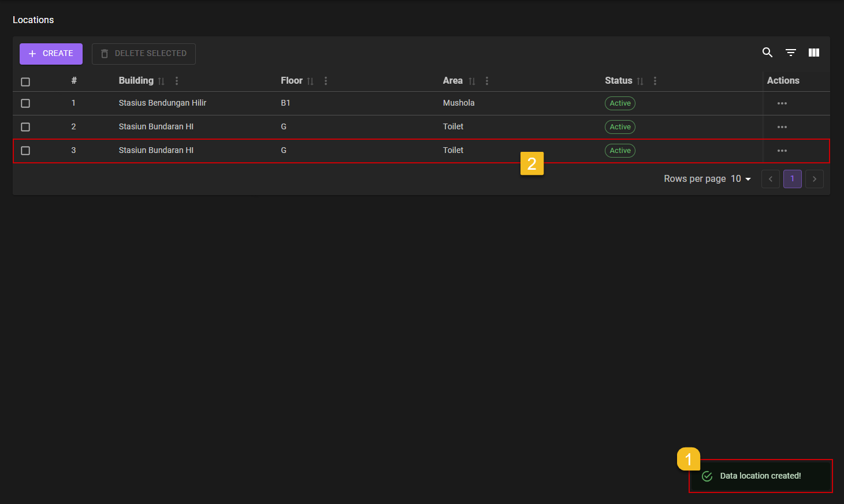Viewport: 844px width, 504px height.
Task: Click the Area column sort icon
Action: [x=472, y=81]
